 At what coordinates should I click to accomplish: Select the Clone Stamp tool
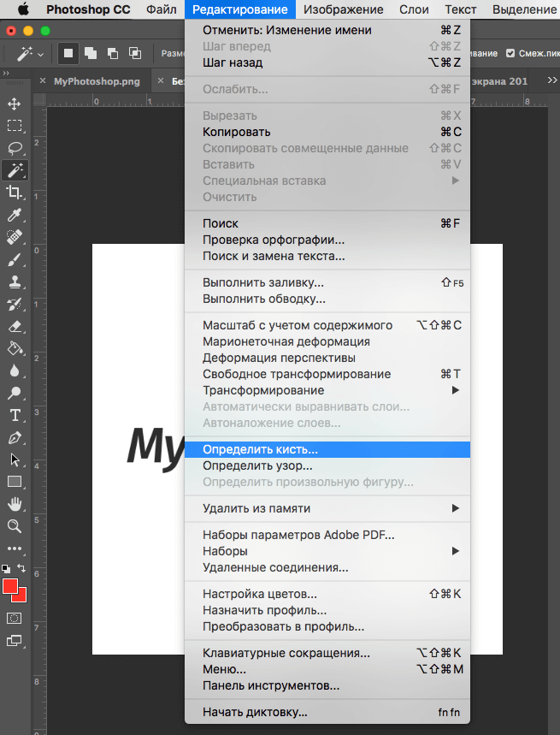tap(14, 282)
